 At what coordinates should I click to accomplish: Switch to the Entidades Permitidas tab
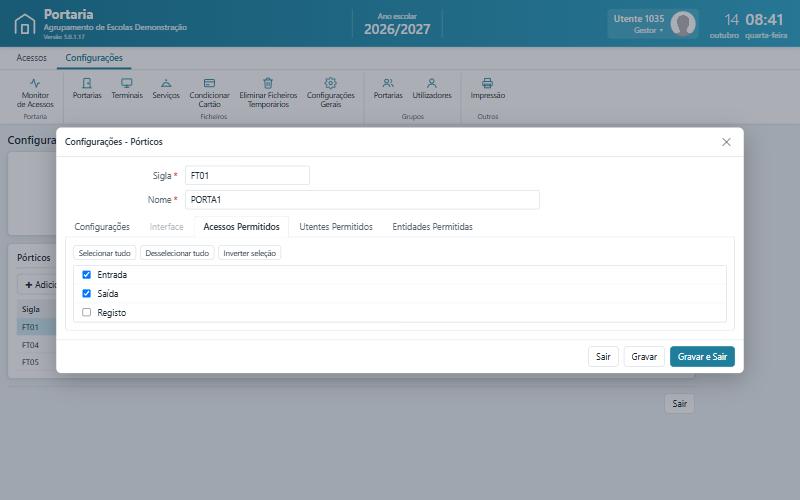pyautogui.click(x=432, y=227)
